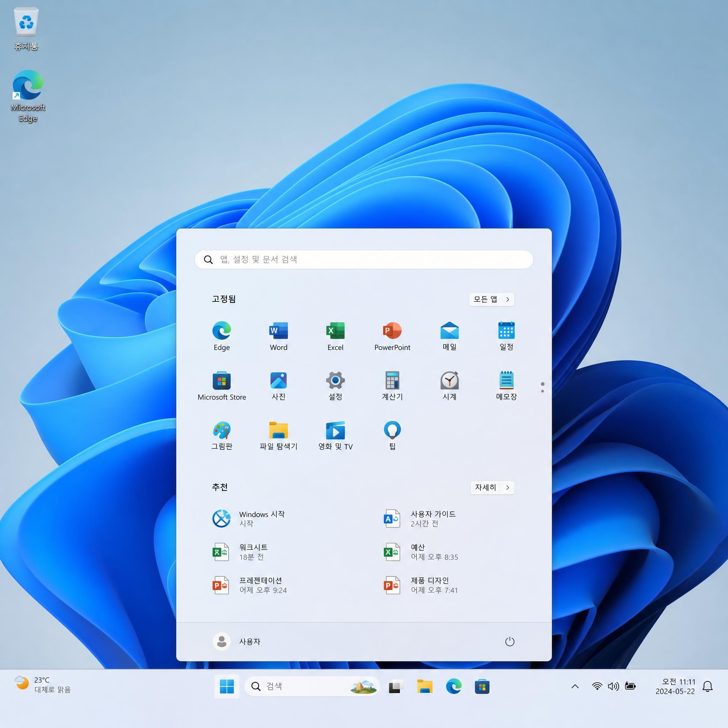The height and width of the screenshot is (728, 728).
Task: Click the battery tray icon
Action: 630,686
